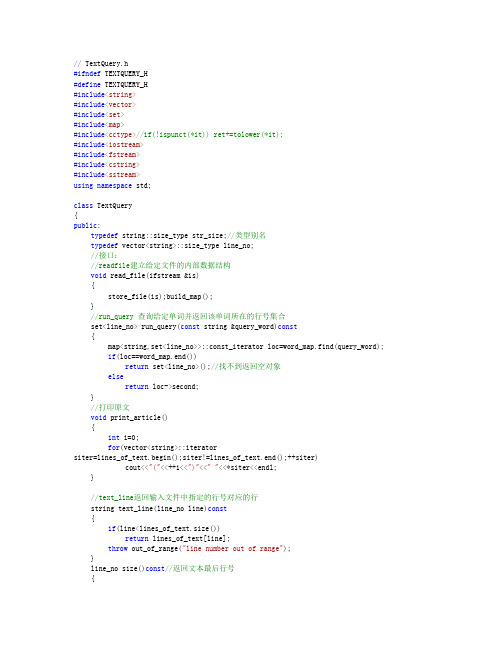Click the '#include<iostream>' line
Screen dimensions: 502x649
tap(108, 144)
